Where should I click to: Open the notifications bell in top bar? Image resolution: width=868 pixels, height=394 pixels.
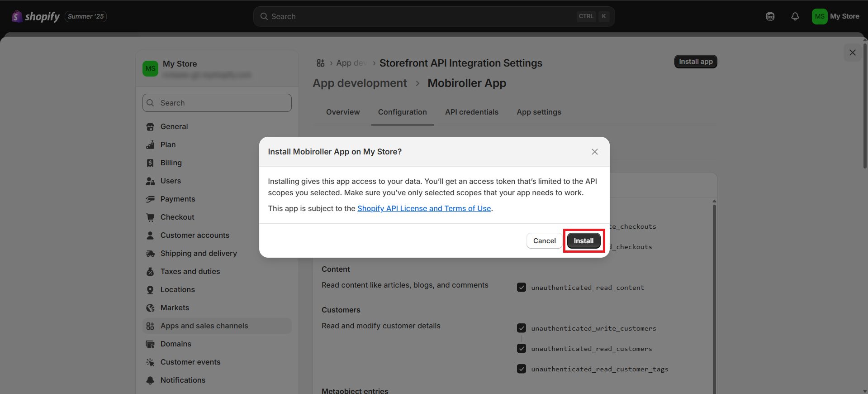click(795, 16)
